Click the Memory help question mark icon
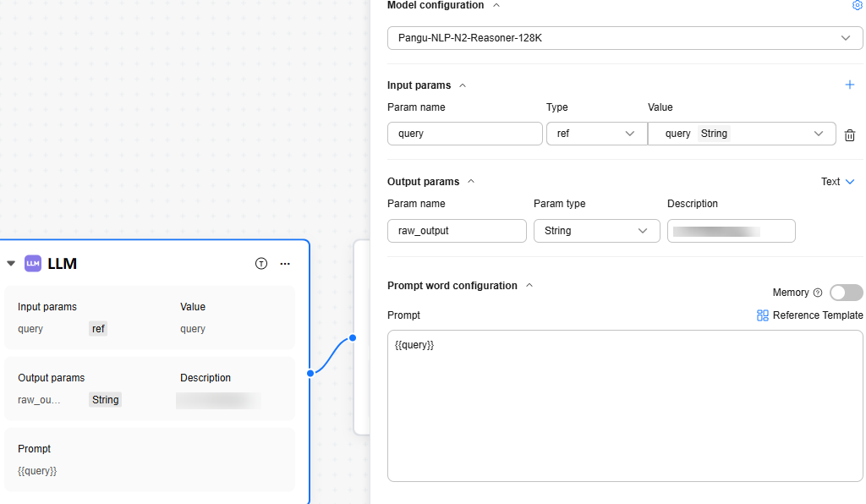 818,293
